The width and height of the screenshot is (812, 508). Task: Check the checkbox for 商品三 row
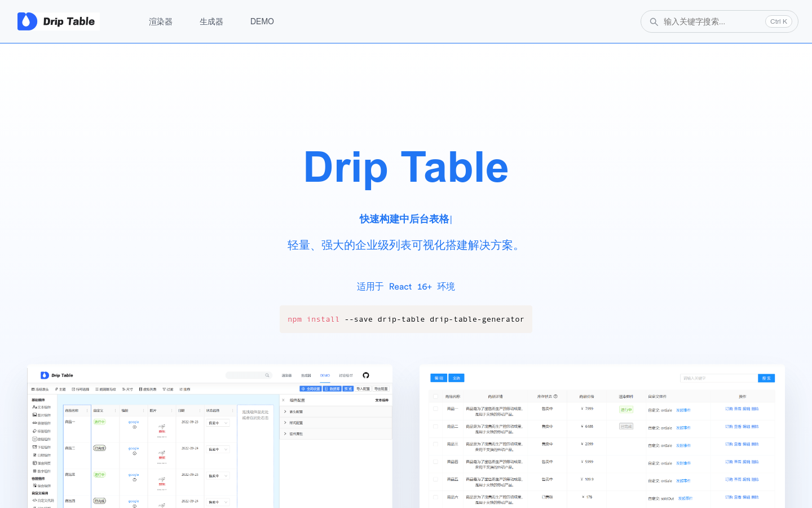[435, 444]
